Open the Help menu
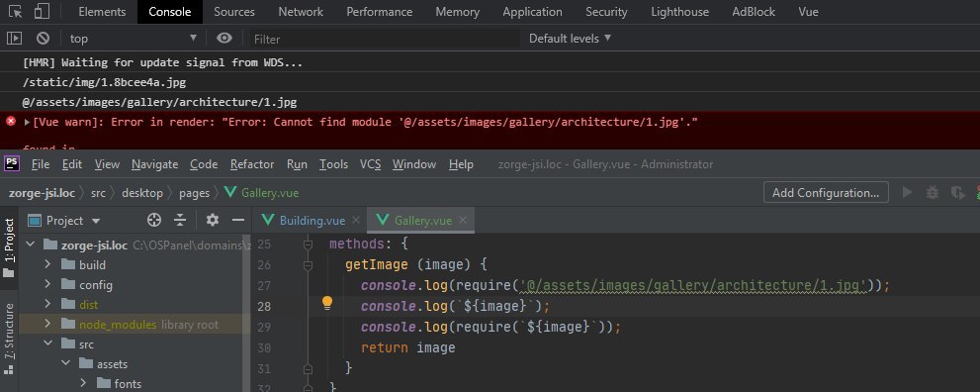Image resolution: width=980 pixels, height=392 pixels. pos(461,164)
